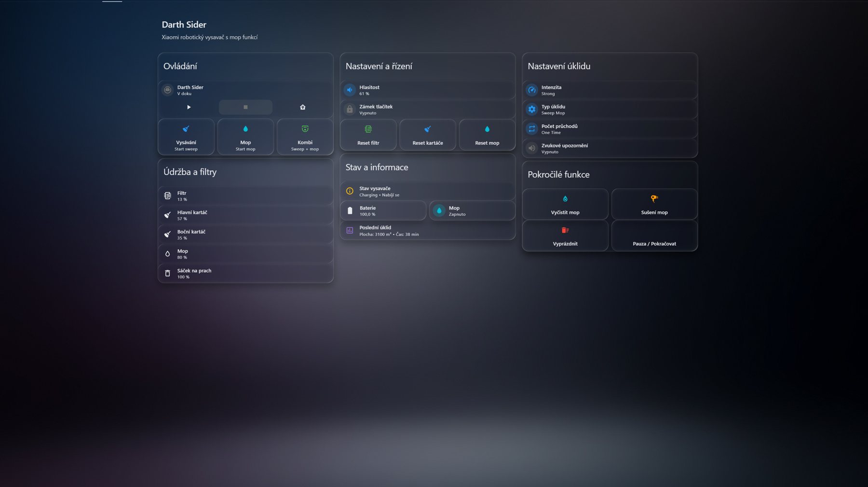Click the Reset mop button
The width and height of the screenshot is (868, 487).
[x=487, y=135]
